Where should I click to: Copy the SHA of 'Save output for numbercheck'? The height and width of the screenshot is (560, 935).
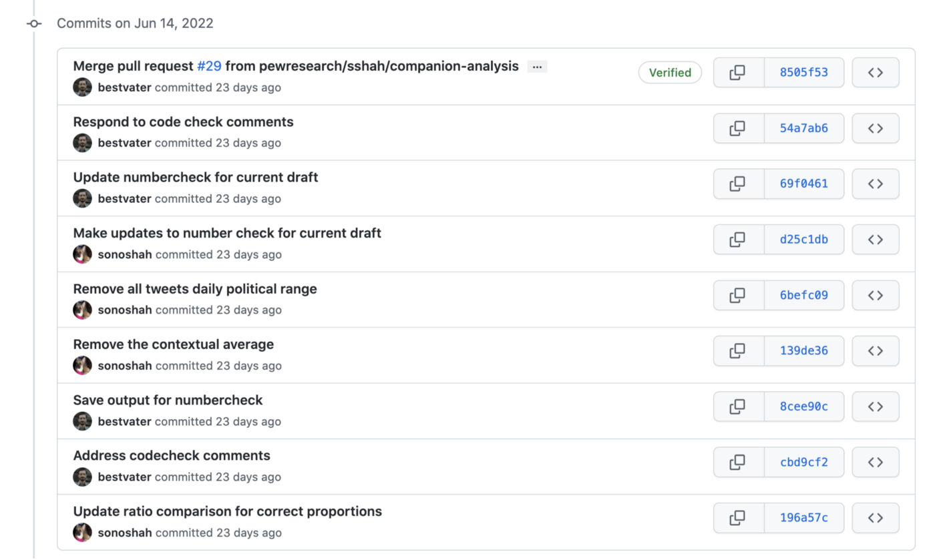click(x=739, y=406)
